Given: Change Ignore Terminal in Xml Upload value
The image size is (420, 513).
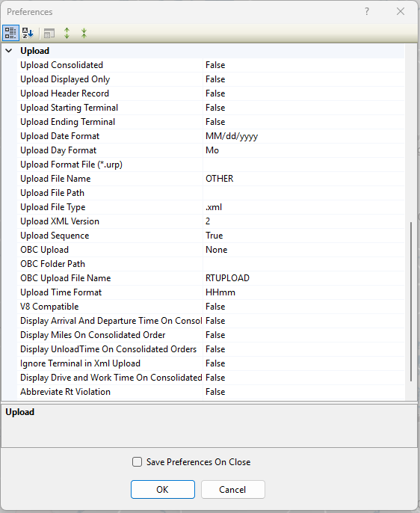Looking at the screenshot, I should coord(303,363).
